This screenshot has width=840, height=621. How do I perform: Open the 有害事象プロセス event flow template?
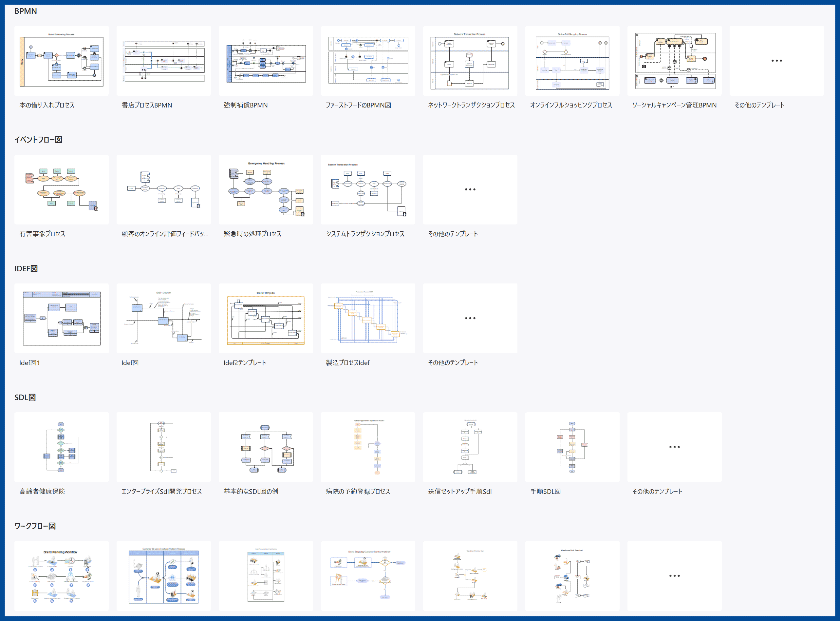click(x=61, y=189)
